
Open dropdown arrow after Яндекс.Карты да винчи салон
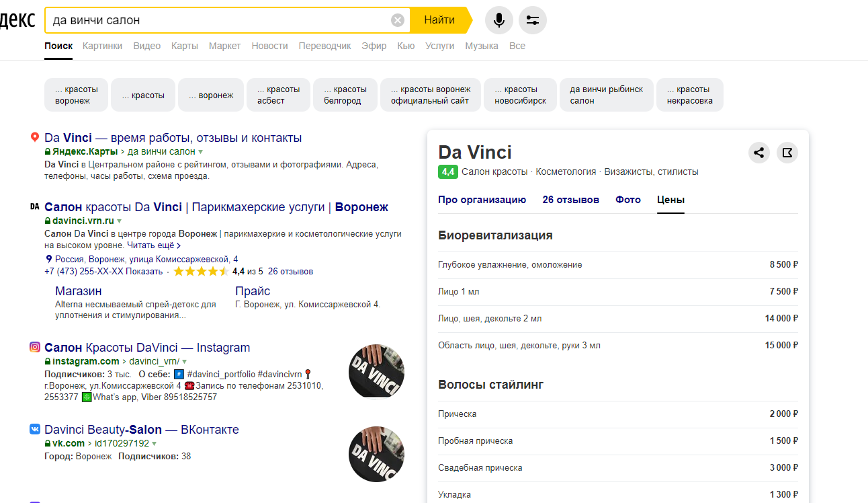[200, 152]
